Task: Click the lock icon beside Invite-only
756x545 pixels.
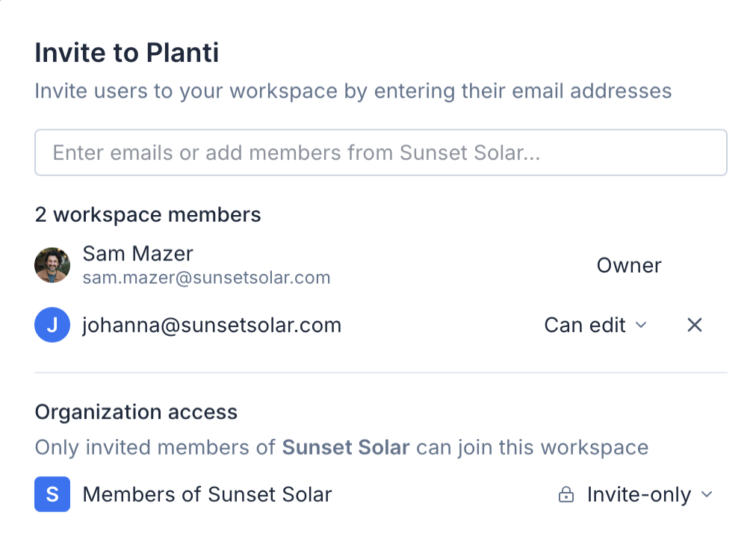Action: (x=566, y=495)
